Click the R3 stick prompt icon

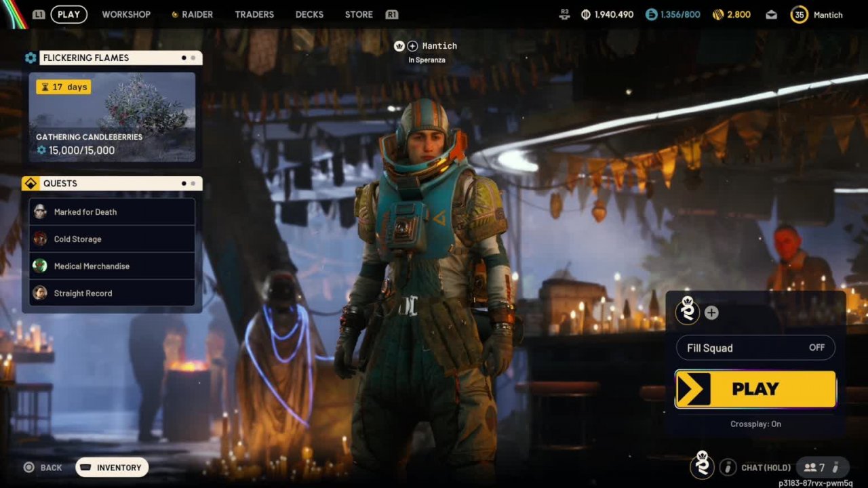coord(564,14)
